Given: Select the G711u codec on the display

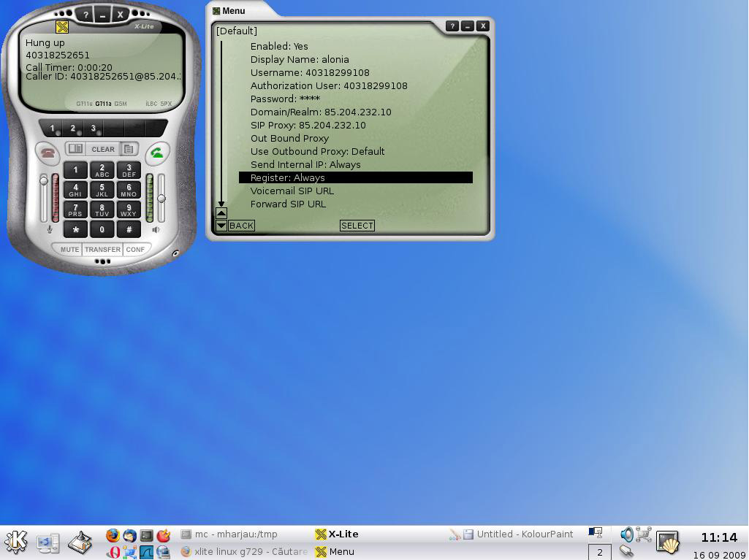Looking at the screenshot, I should (84, 104).
